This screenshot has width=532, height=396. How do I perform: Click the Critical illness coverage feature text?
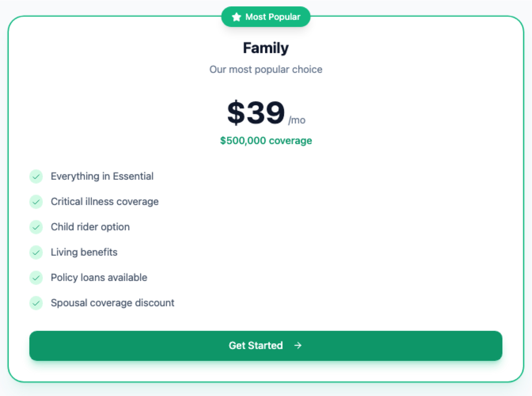pos(104,202)
